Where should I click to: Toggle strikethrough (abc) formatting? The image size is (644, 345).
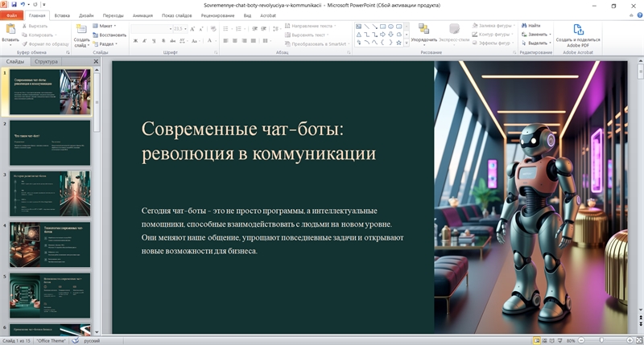coord(172,41)
